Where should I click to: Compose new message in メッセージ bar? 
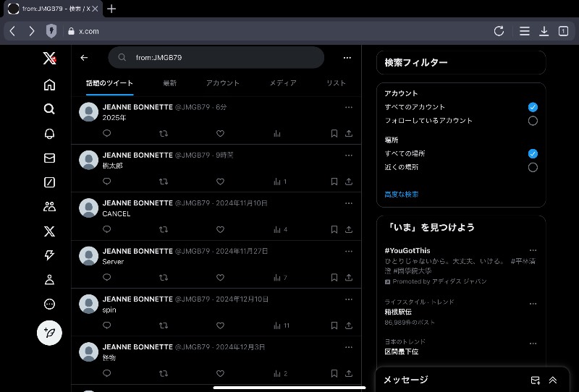click(535, 380)
